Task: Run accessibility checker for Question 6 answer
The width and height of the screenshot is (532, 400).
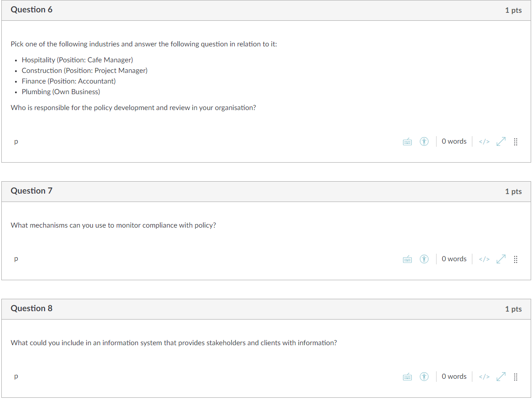Action: click(x=424, y=142)
